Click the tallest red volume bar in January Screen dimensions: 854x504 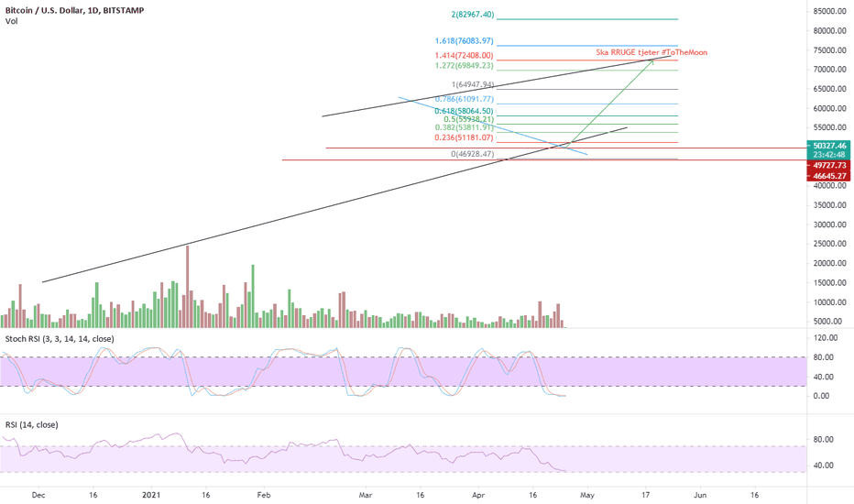click(187, 287)
